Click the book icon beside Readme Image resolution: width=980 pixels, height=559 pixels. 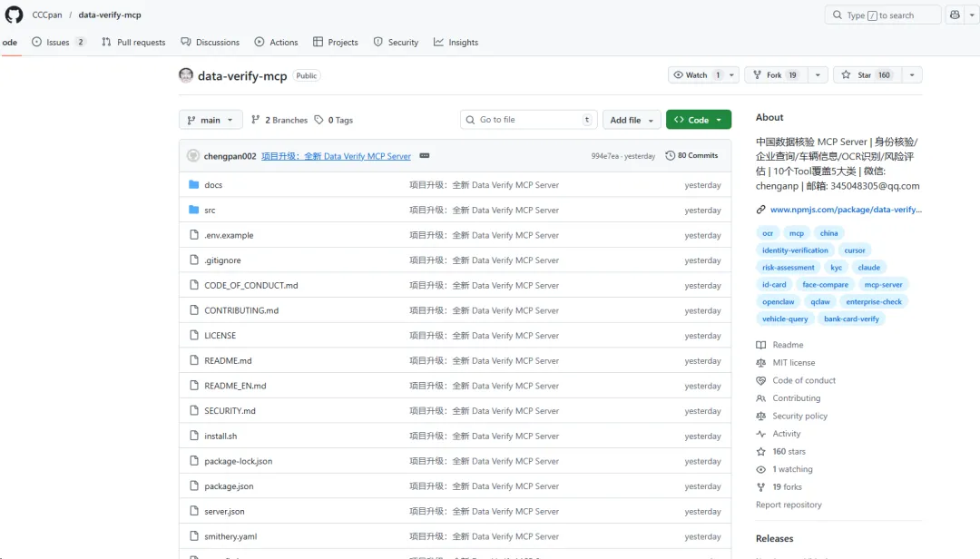pyautogui.click(x=760, y=345)
